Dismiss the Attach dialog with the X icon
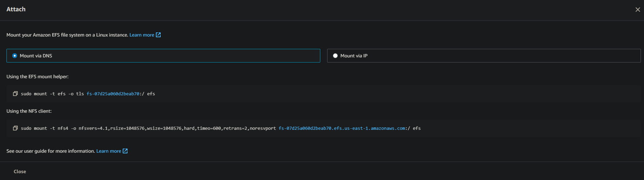Viewport: 644px width, 180px height. (x=638, y=10)
